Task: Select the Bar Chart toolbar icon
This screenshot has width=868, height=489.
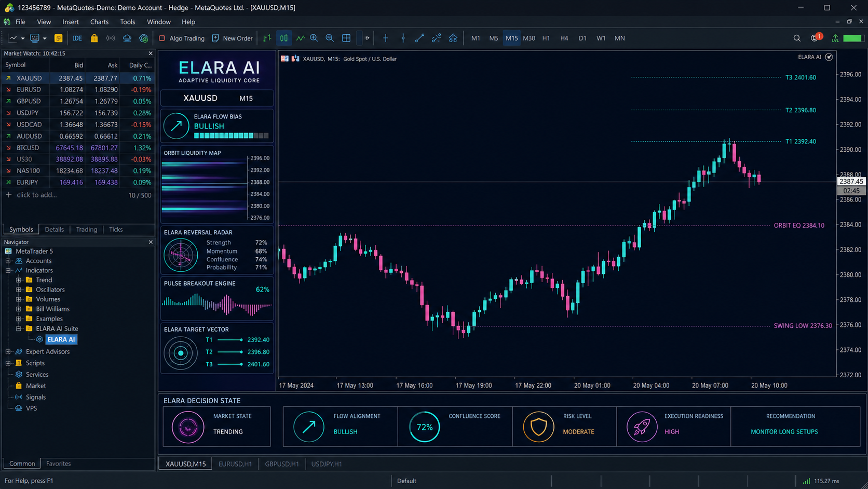Action: [267, 38]
